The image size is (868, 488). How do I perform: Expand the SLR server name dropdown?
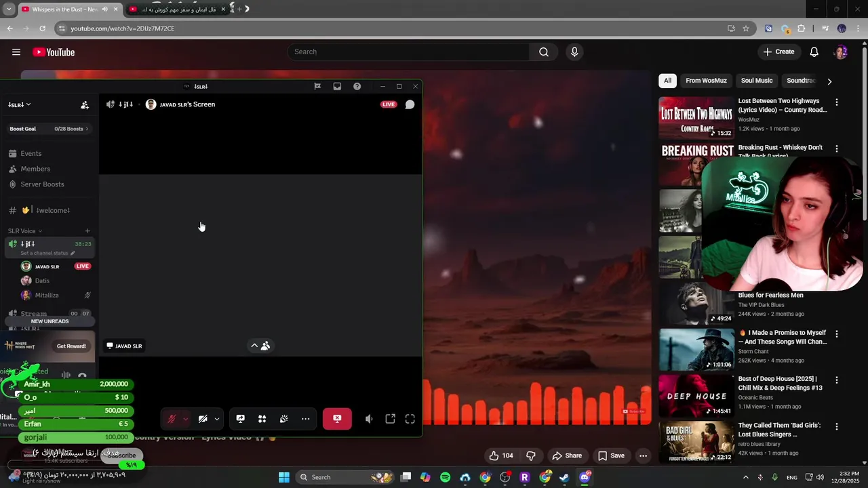tap(20, 105)
